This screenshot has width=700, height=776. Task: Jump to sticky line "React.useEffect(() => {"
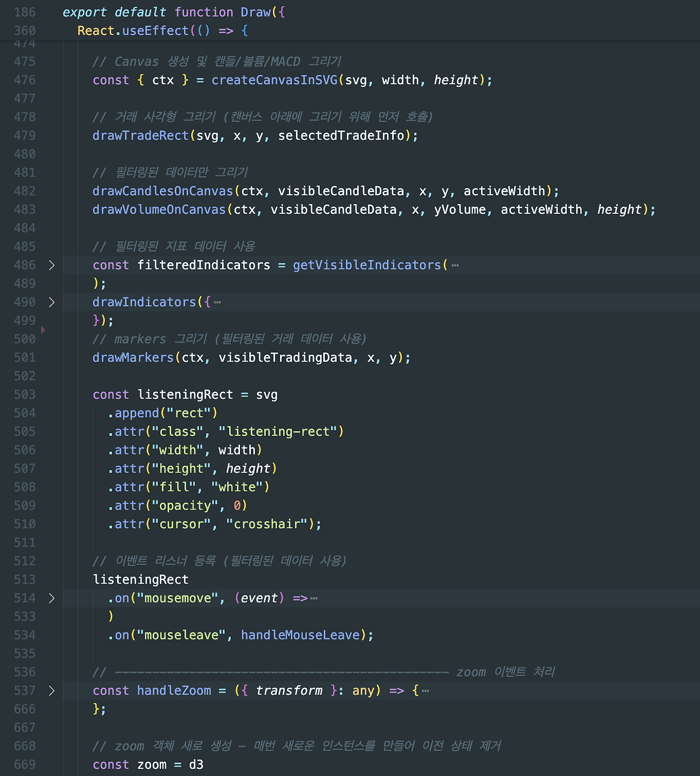click(x=163, y=31)
